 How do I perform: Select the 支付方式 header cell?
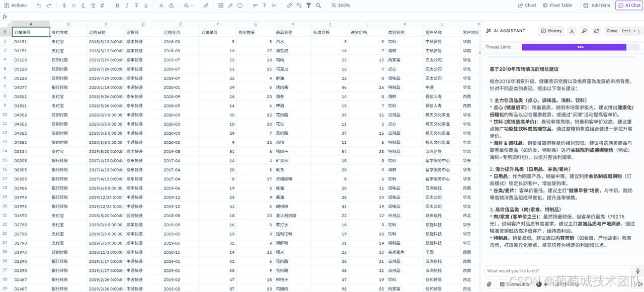coord(68,32)
